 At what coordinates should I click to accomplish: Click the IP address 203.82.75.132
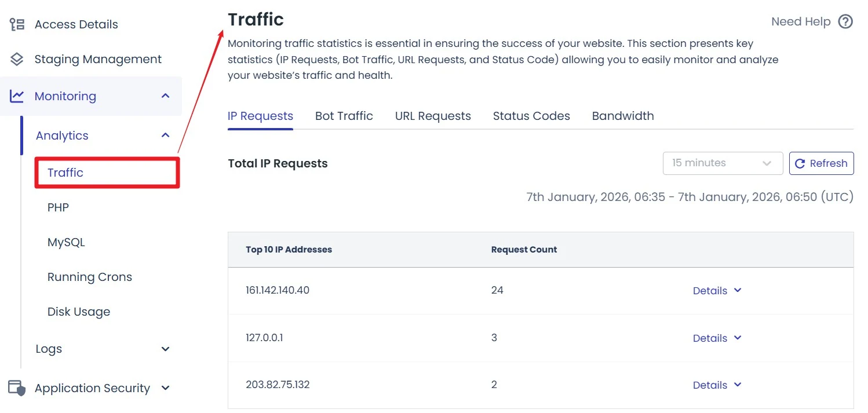click(x=278, y=385)
